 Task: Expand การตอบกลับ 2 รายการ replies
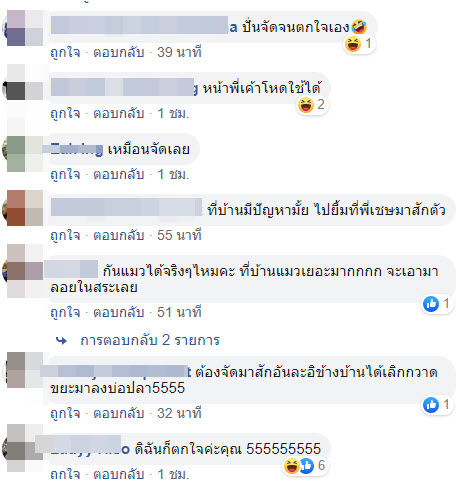pos(150,340)
